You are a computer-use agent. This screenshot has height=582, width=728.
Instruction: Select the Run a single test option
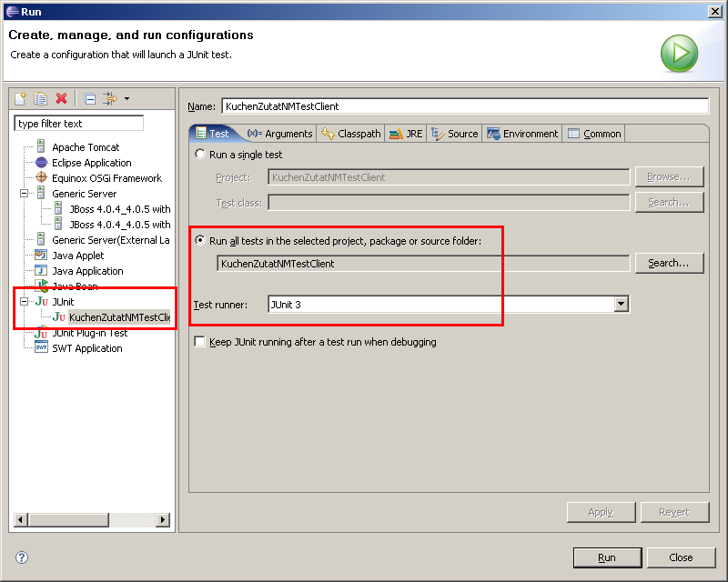(x=200, y=154)
